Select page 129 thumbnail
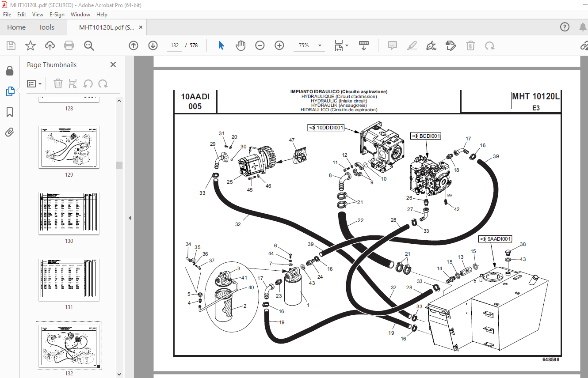 [x=69, y=147]
